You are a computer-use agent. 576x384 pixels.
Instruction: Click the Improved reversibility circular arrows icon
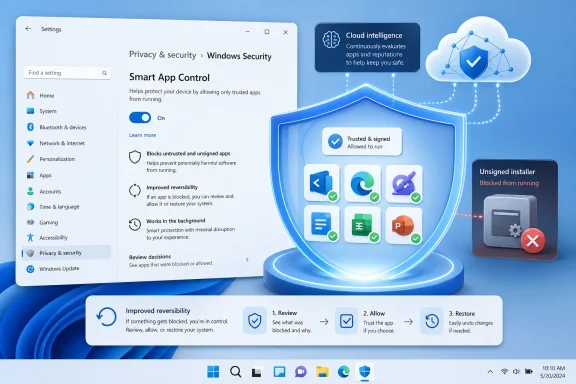[135, 190]
